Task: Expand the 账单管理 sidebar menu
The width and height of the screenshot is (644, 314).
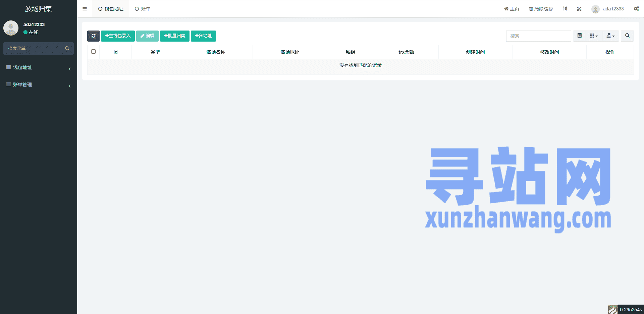Action: (x=39, y=85)
